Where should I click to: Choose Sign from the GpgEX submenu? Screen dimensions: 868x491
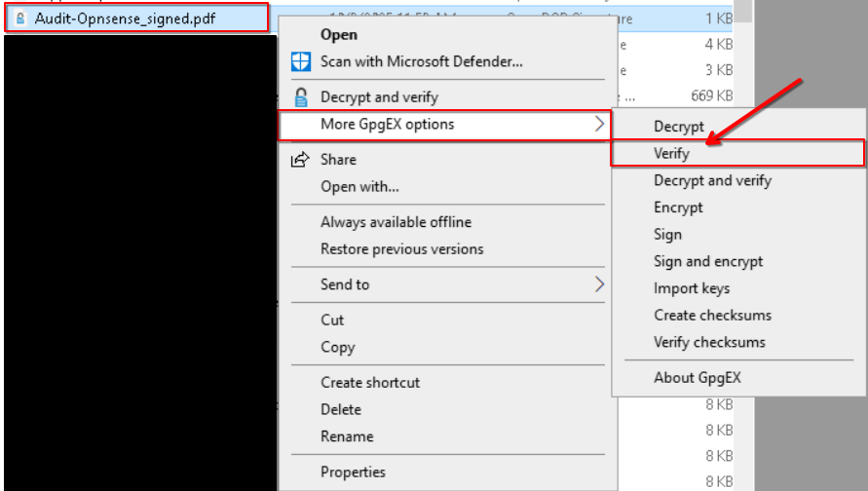[x=667, y=235]
